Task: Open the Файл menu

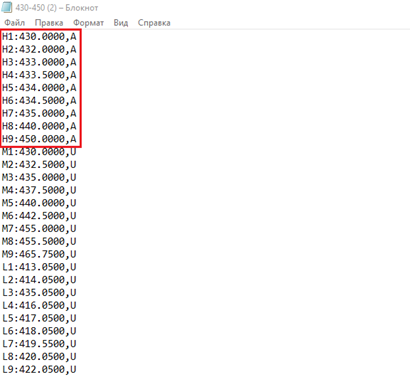Action: click(x=15, y=23)
